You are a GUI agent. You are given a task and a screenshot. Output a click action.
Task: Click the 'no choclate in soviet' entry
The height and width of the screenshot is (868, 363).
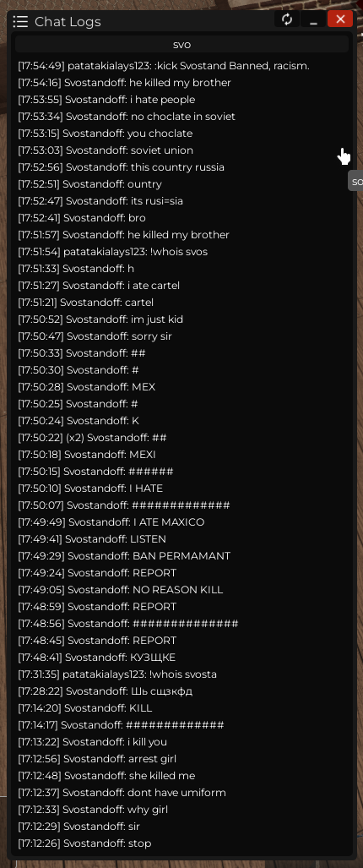(127, 117)
